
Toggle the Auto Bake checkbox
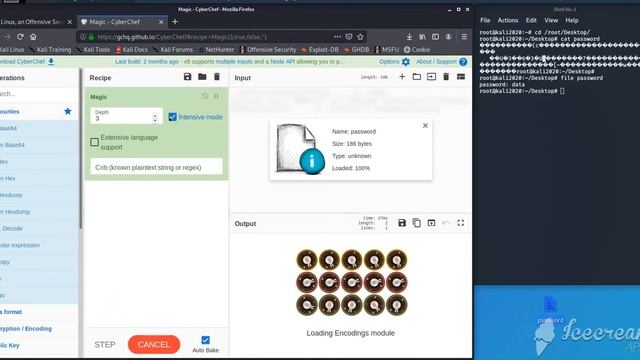coord(205,340)
